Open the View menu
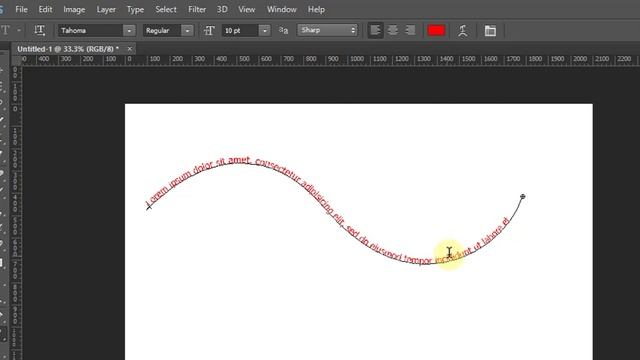Screen dimensions: 640x360 [x=247, y=9]
